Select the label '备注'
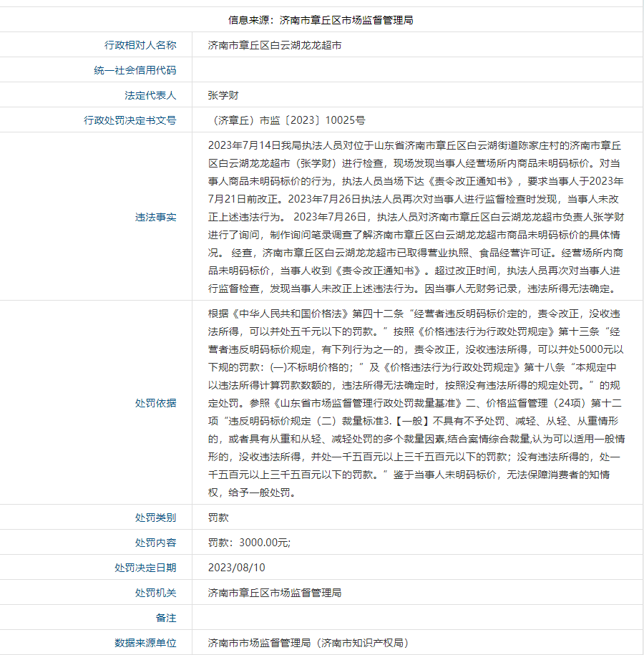This screenshot has width=644, height=655. click(166, 617)
